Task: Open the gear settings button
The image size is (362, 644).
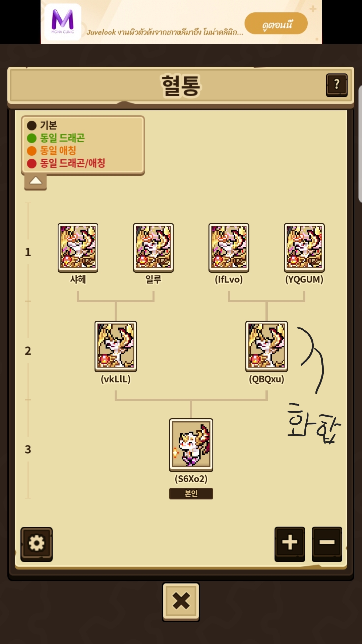Action: pos(37,544)
